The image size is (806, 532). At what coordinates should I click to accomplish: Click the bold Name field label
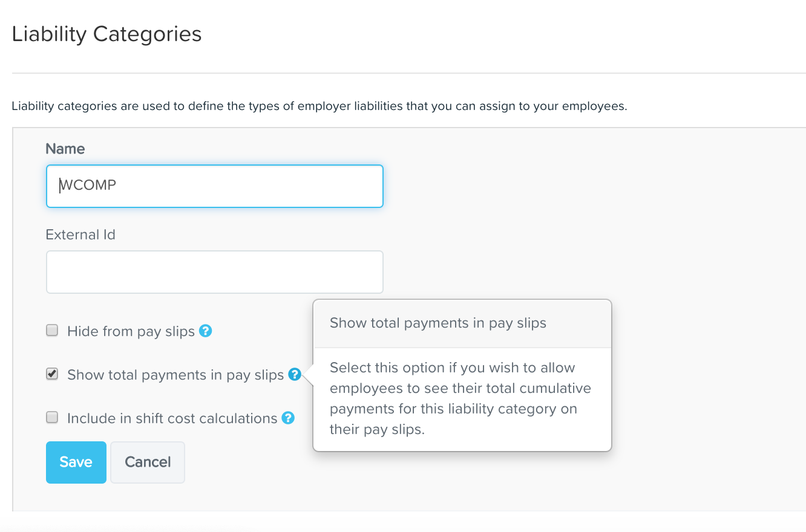coord(65,149)
